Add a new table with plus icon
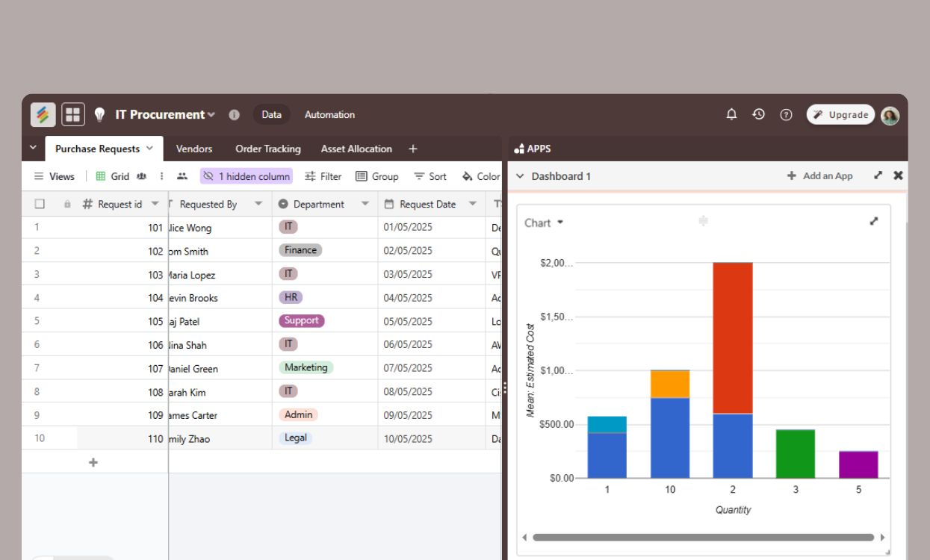This screenshot has height=560, width=930. [x=412, y=149]
